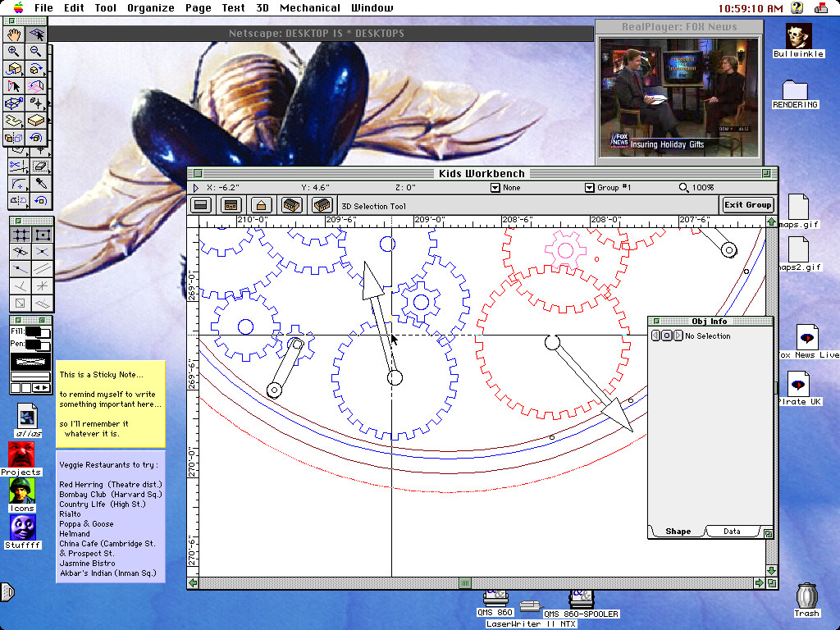840x630 pixels.
Task: Toggle Snap to Grid constraint
Action: tap(21, 235)
